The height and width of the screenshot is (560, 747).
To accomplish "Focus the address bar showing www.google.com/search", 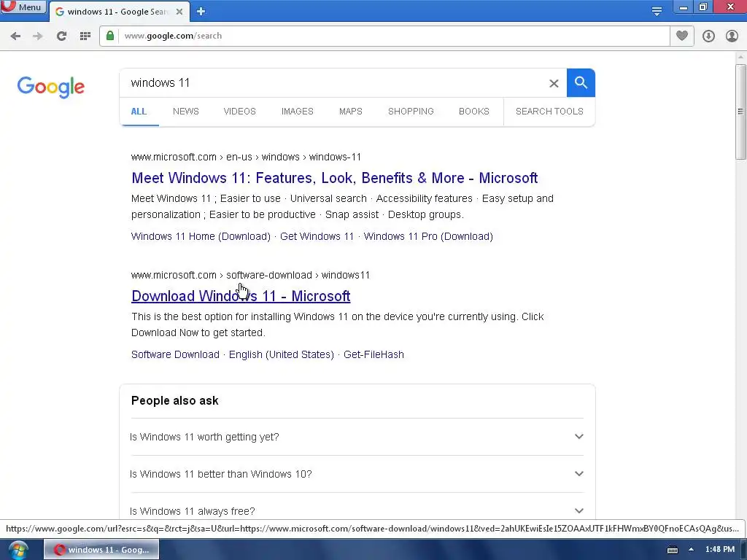I will click(x=384, y=36).
